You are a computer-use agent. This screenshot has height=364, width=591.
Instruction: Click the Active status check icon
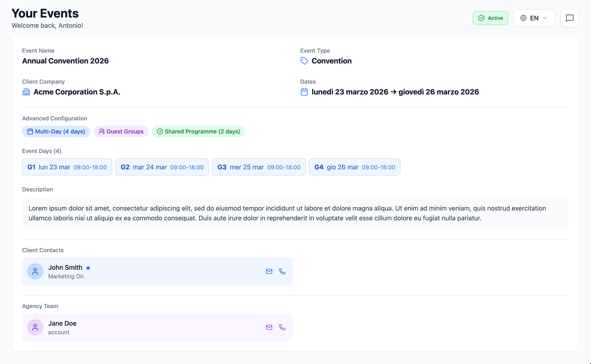point(481,18)
